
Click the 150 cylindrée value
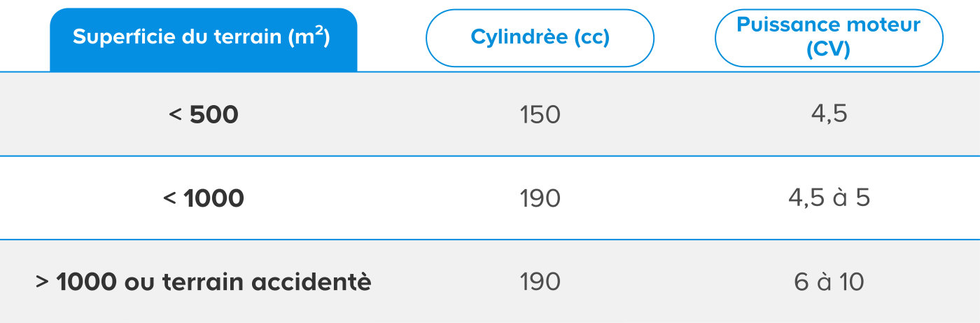click(x=540, y=115)
